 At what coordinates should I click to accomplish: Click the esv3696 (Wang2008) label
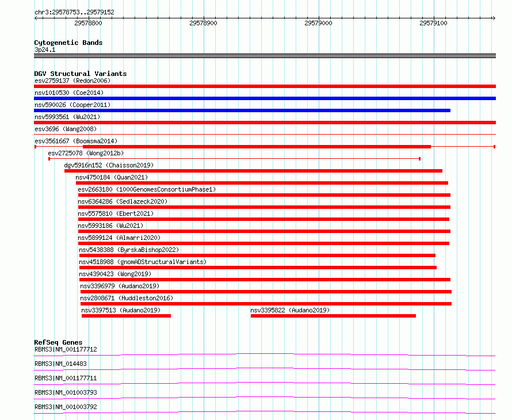[x=66, y=129]
